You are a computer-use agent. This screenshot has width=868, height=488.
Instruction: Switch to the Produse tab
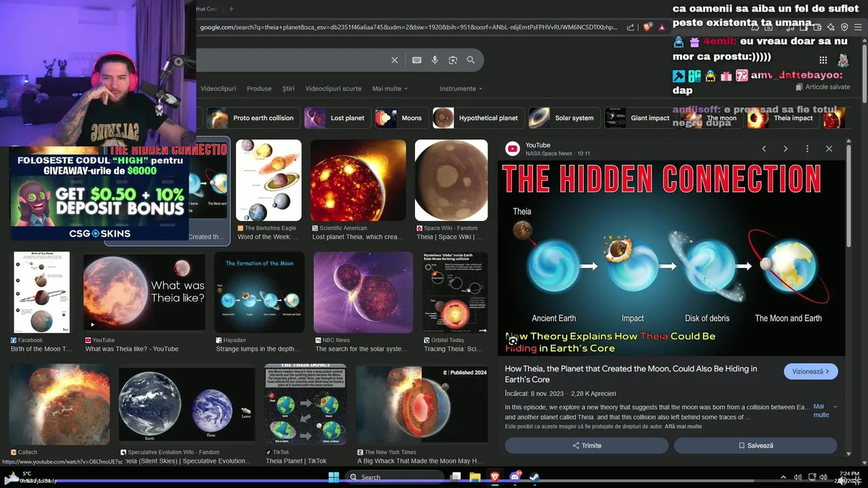(x=259, y=89)
